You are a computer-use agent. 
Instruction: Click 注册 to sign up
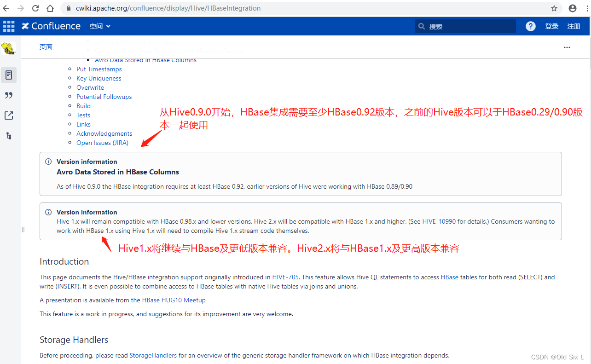pyautogui.click(x=574, y=26)
